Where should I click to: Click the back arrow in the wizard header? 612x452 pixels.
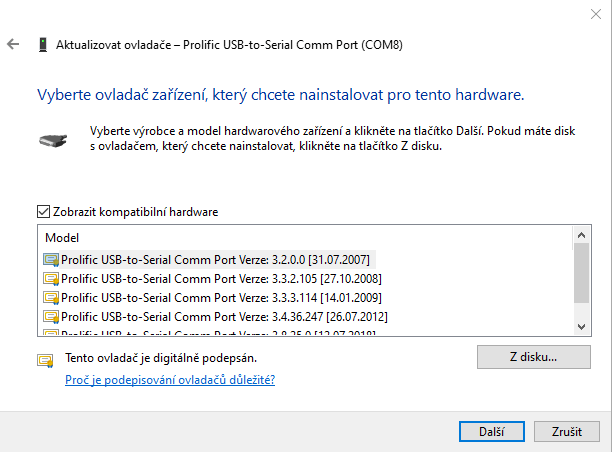click(x=13, y=45)
